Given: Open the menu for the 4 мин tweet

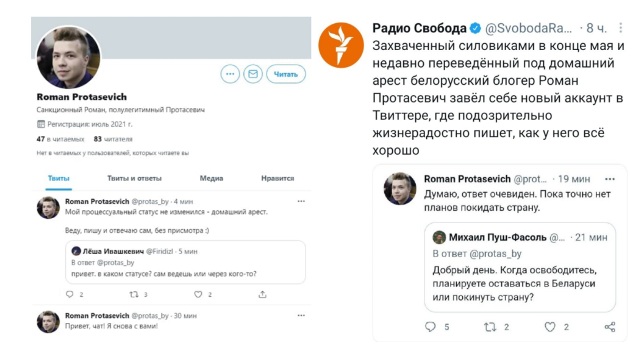Looking at the screenshot, I should coord(301,201).
